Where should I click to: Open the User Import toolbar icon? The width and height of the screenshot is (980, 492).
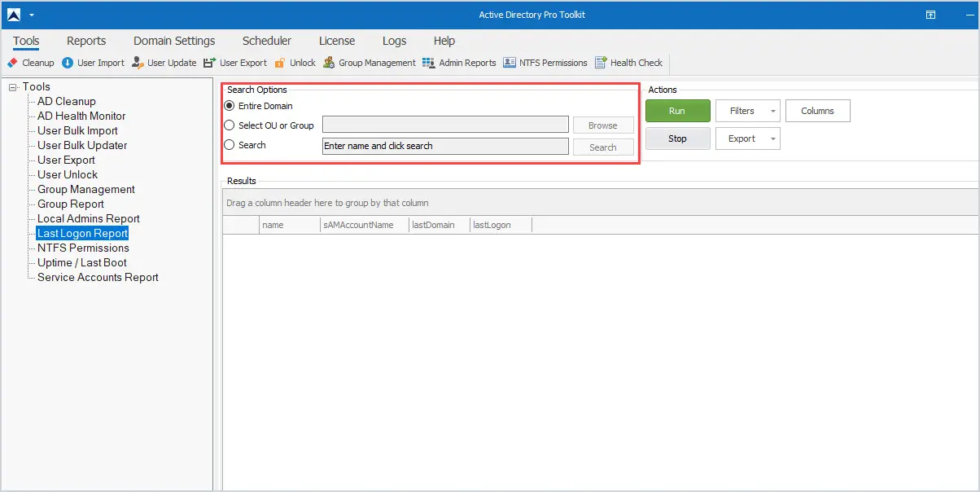[68, 63]
